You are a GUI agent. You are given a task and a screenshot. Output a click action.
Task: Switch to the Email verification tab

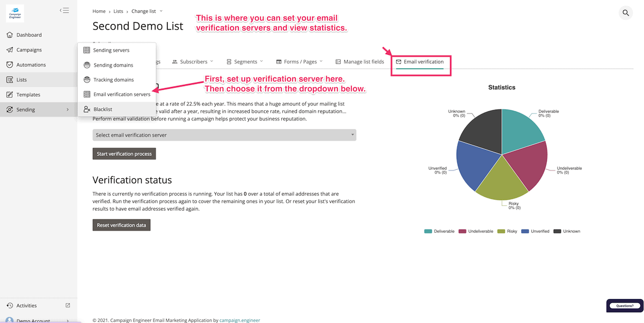[x=420, y=62]
